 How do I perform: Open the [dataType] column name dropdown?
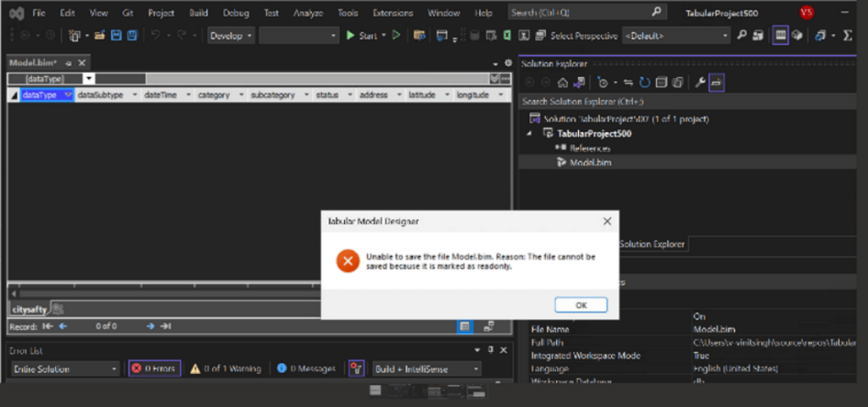coord(89,79)
